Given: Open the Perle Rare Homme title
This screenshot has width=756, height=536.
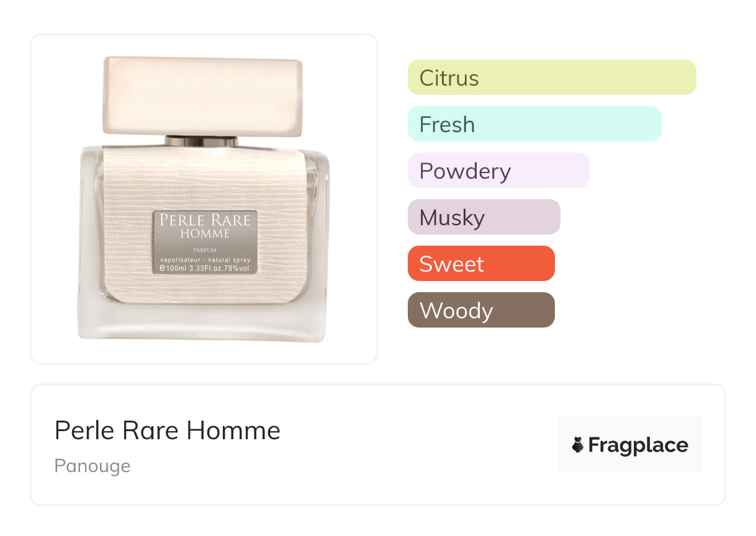Looking at the screenshot, I should (168, 430).
